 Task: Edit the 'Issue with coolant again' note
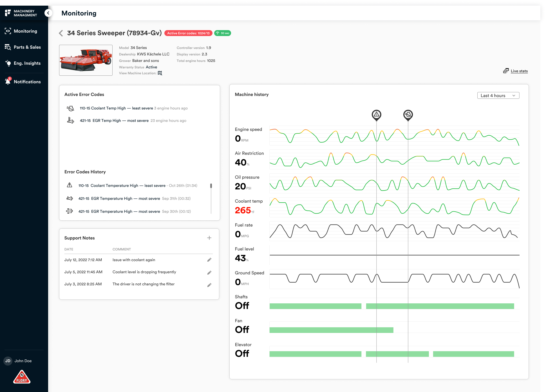(209, 260)
